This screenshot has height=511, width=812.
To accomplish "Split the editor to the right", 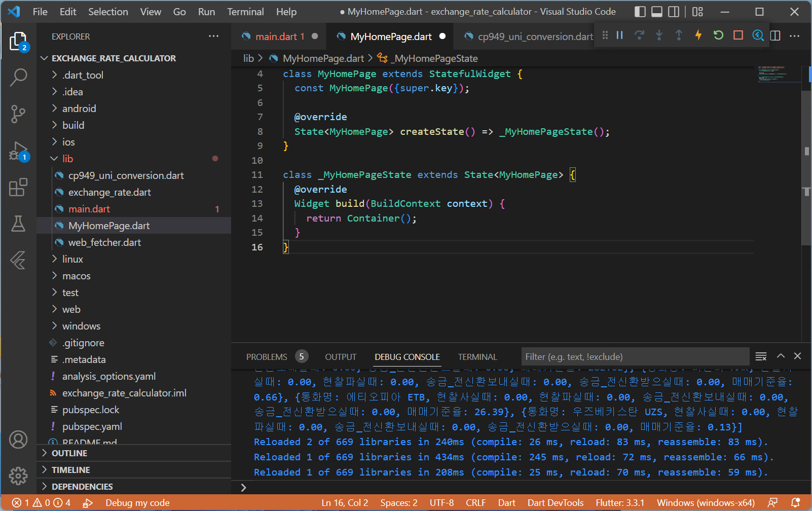I will (x=776, y=35).
